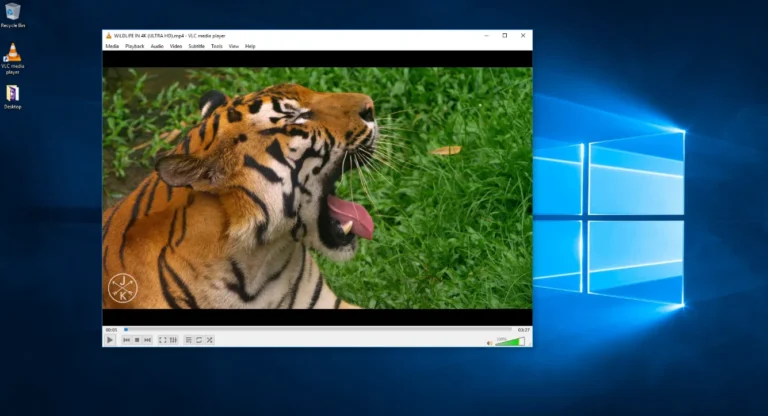768x416 pixels.
Task: Click the tiger video display area
Action: 317,188
